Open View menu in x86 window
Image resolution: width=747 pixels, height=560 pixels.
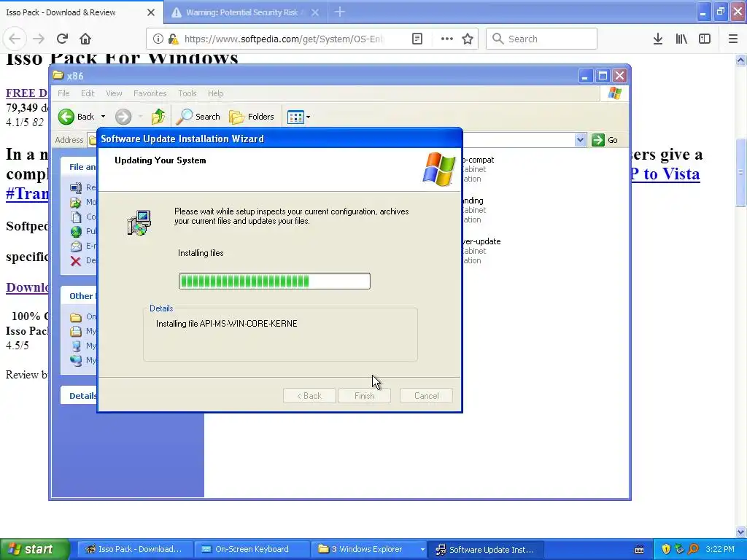point(114,93)
